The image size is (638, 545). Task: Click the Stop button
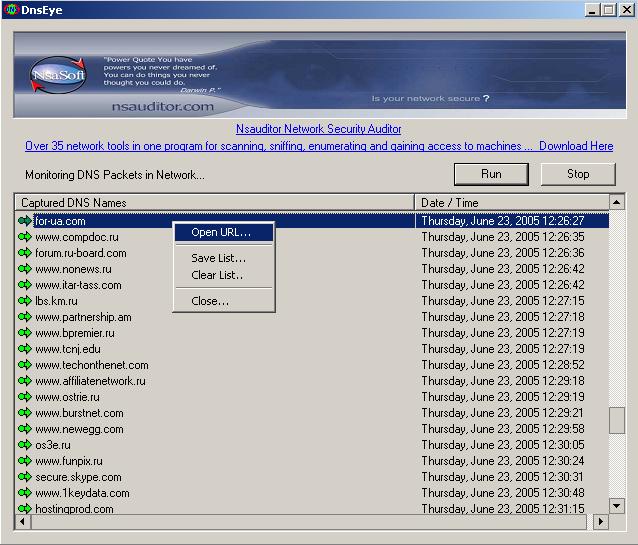(578, 174)
